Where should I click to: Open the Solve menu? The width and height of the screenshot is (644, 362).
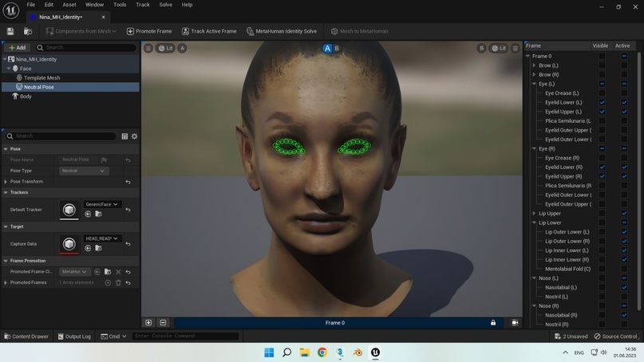[x=165, y=5]
